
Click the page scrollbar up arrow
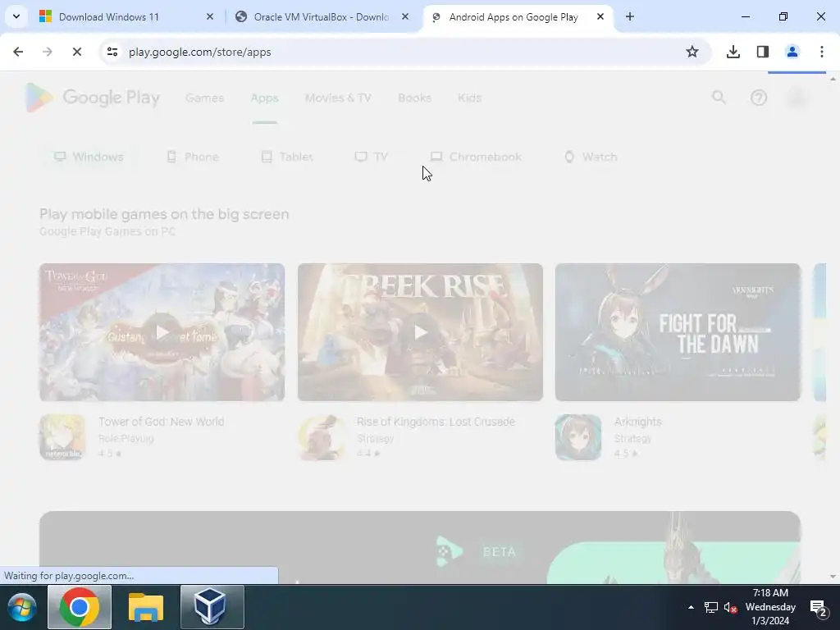point(833,80)
